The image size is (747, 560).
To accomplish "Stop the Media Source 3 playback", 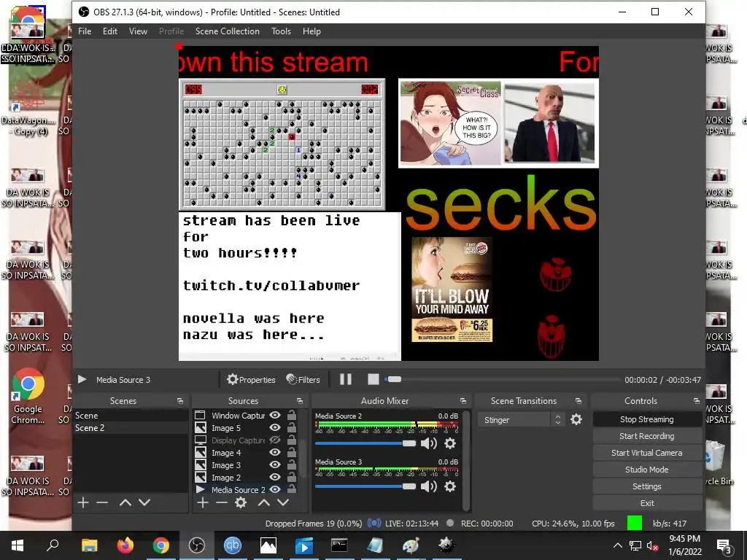I will tap(373, 379).
